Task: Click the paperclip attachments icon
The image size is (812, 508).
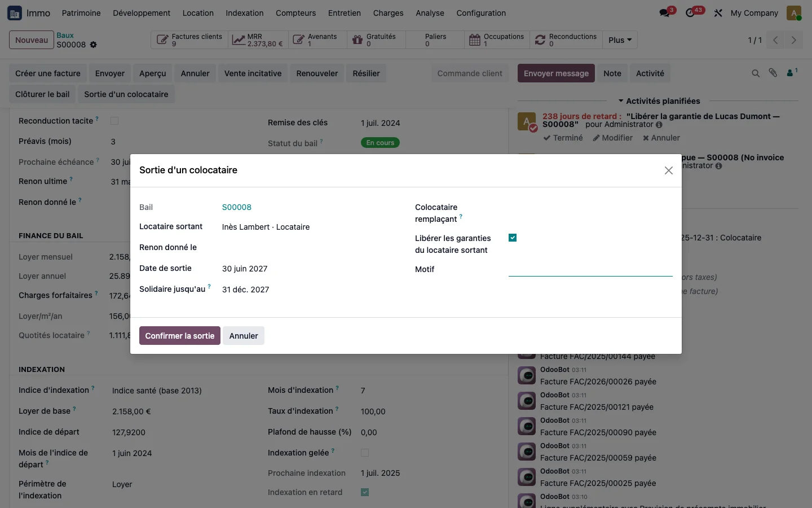Action: [x=773, y=73]
